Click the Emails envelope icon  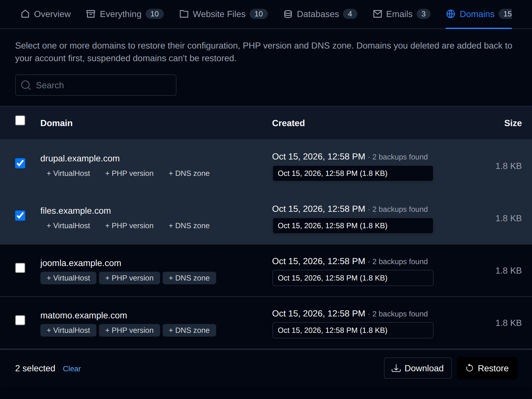(x=378, y=14)
